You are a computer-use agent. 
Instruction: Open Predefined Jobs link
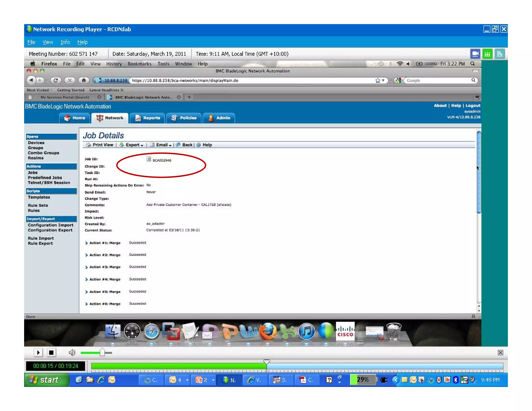(x=45, y=178)
